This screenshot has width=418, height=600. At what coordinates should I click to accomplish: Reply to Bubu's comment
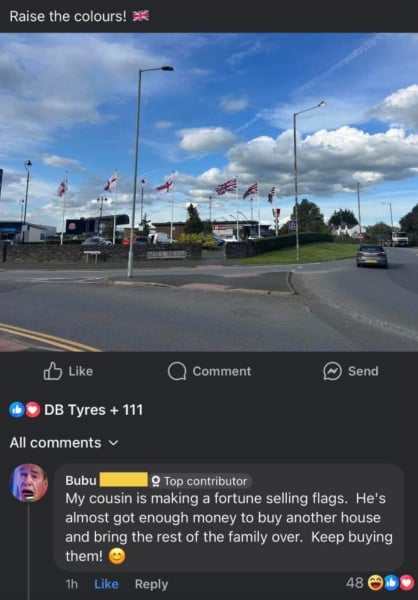point(151,584)
